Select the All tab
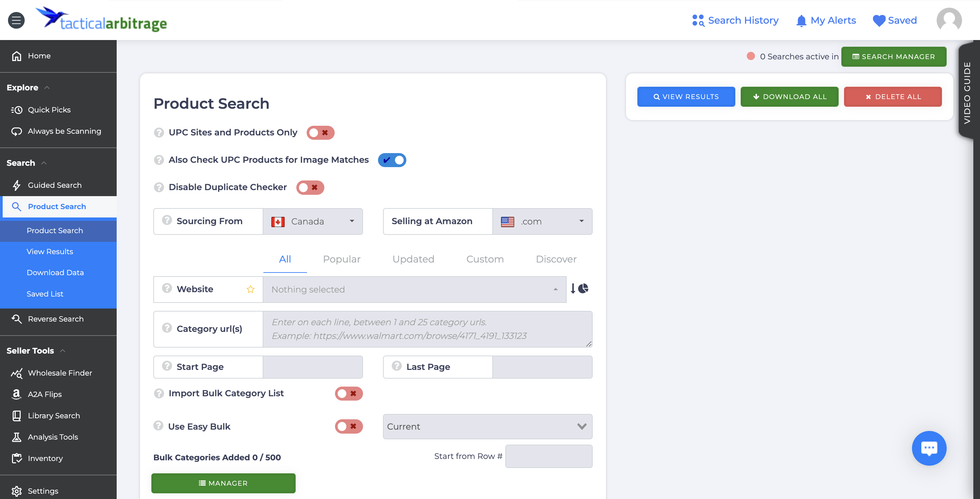The height and width of the screenshot is (499, 980). (x=285, y=259)
